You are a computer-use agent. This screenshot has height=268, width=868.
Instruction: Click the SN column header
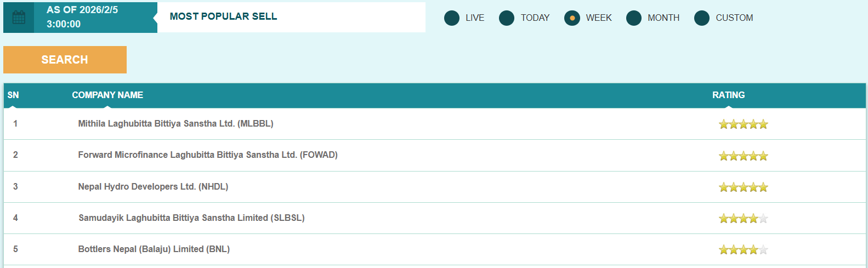point(13,95)
